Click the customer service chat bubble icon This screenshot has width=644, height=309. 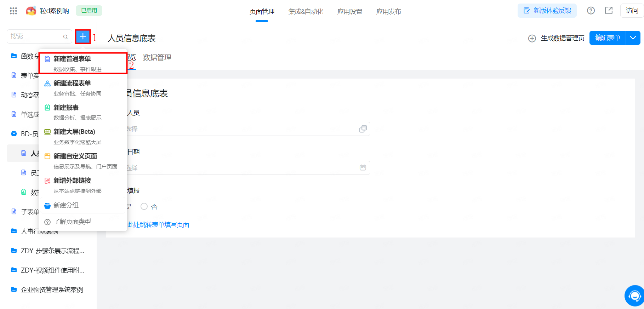pyautogui.click(x=634, y=296)
